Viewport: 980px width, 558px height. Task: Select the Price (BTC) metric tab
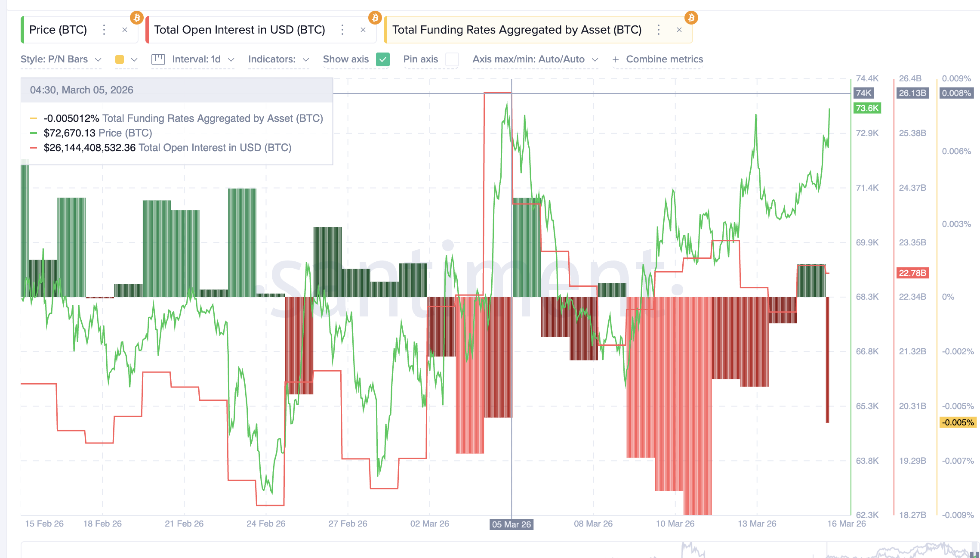coord(58,30)
